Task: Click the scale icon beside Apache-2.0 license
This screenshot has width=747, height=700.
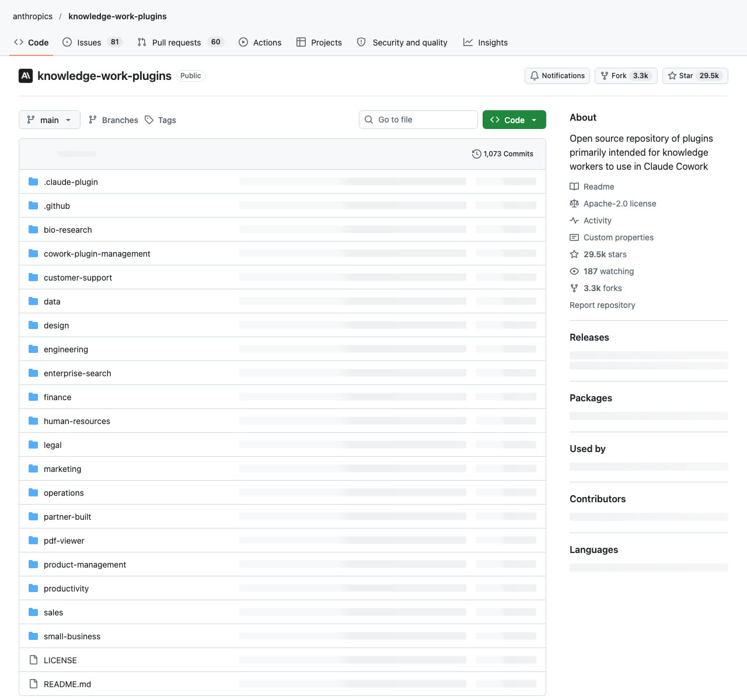Action: pos(574,204)
